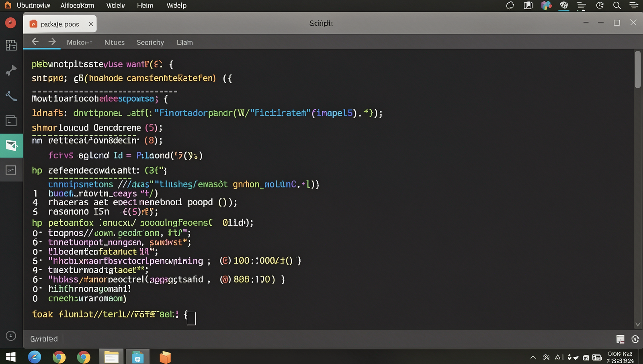Switch to the Mokoı tab
The width and height of the screenshot is (643, 364).
(80, 42)
